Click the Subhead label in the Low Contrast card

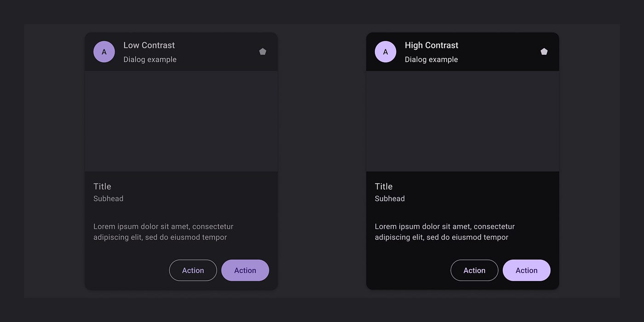tap(108, 198)
